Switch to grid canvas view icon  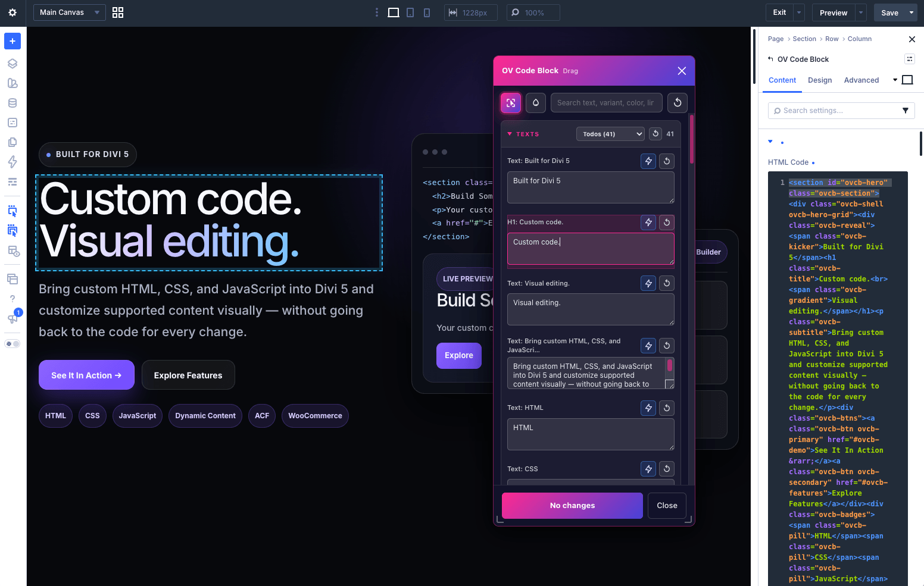(118, 12)
